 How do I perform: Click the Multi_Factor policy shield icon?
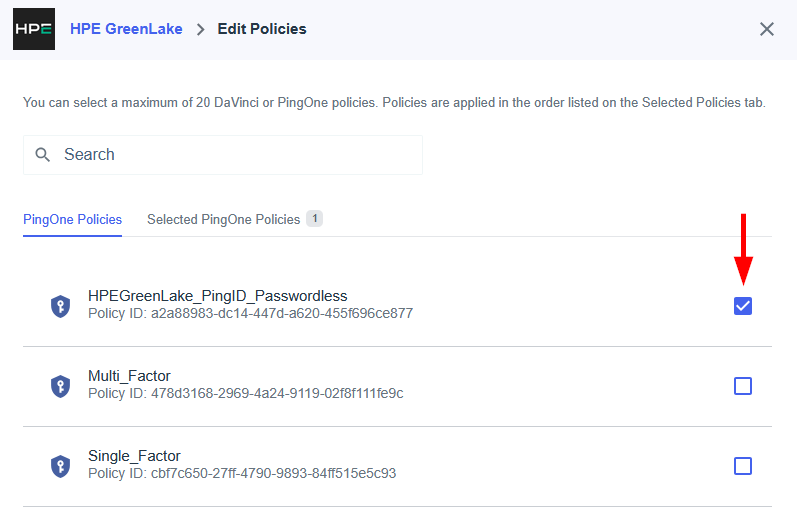tap(61, 386)
